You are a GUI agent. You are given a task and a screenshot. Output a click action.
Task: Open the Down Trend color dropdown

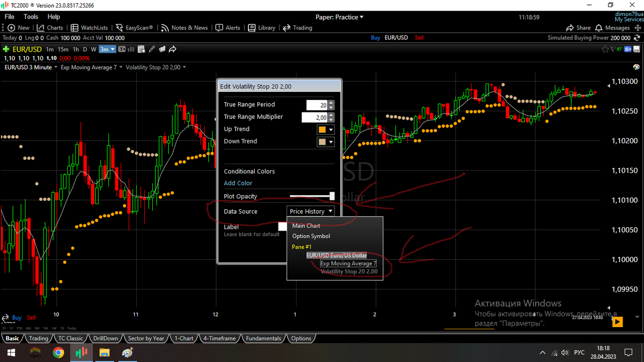[x=325, y=142]
